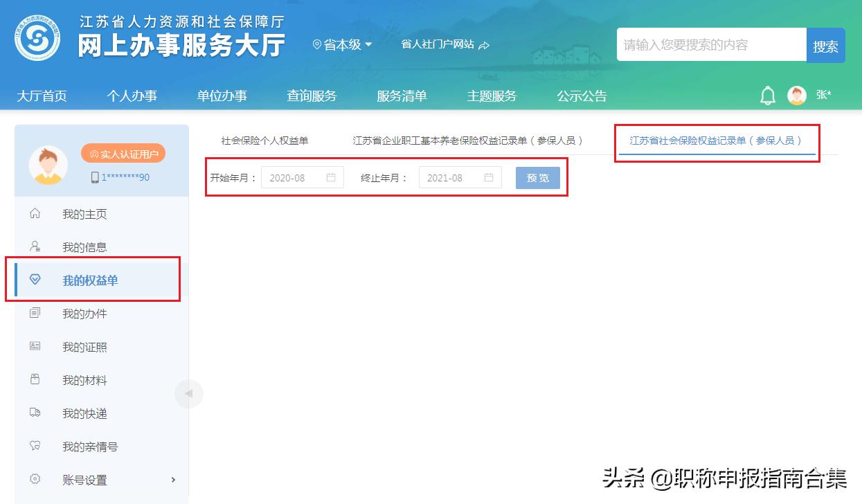Collapse the sidebar with the arrow handle

pyautogui.click(x=189, y=393)
